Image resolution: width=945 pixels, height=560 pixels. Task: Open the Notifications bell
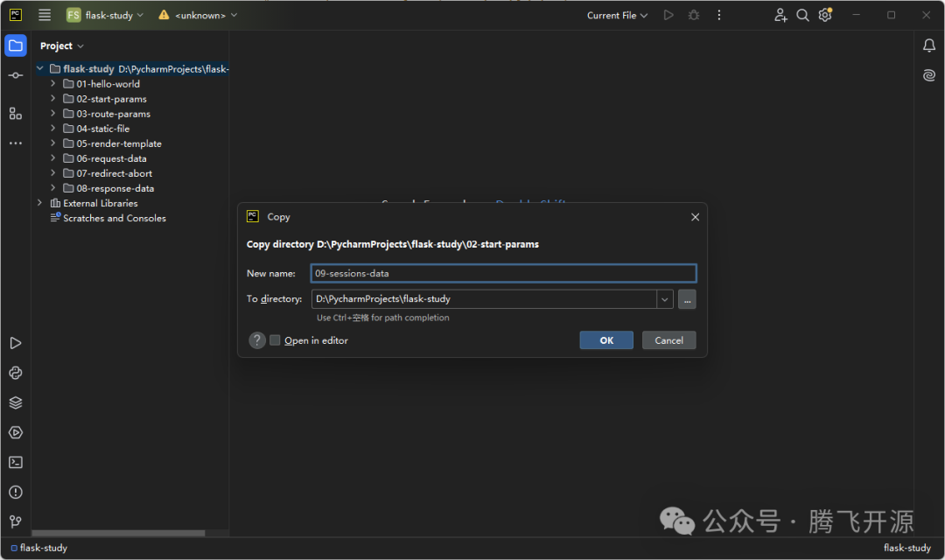929,45
